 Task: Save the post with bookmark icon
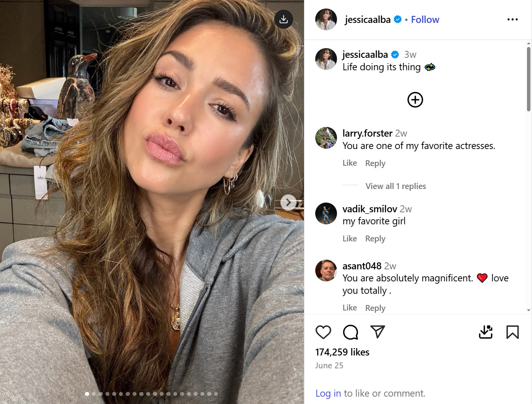pyautogui.click(x=512, y=332)
